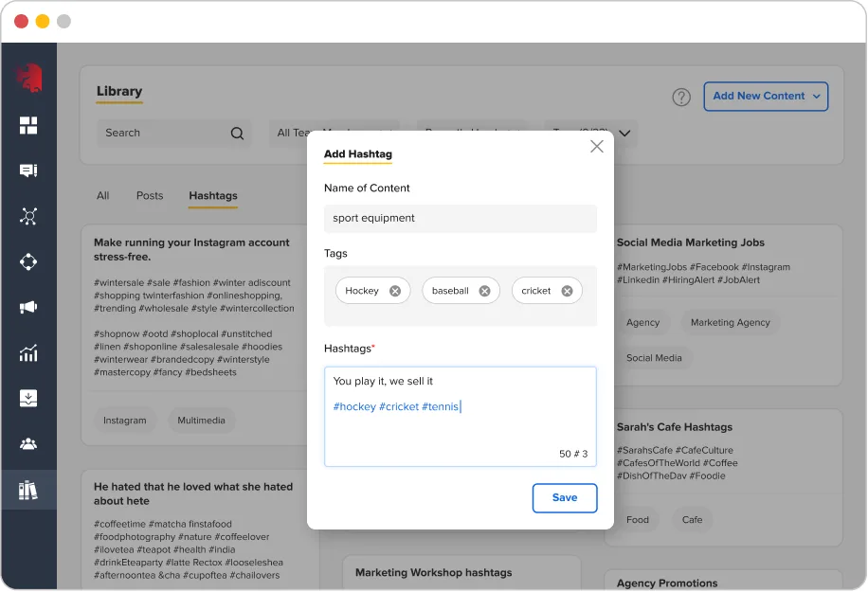Click the Food tag chip

[x=637, y=520]
